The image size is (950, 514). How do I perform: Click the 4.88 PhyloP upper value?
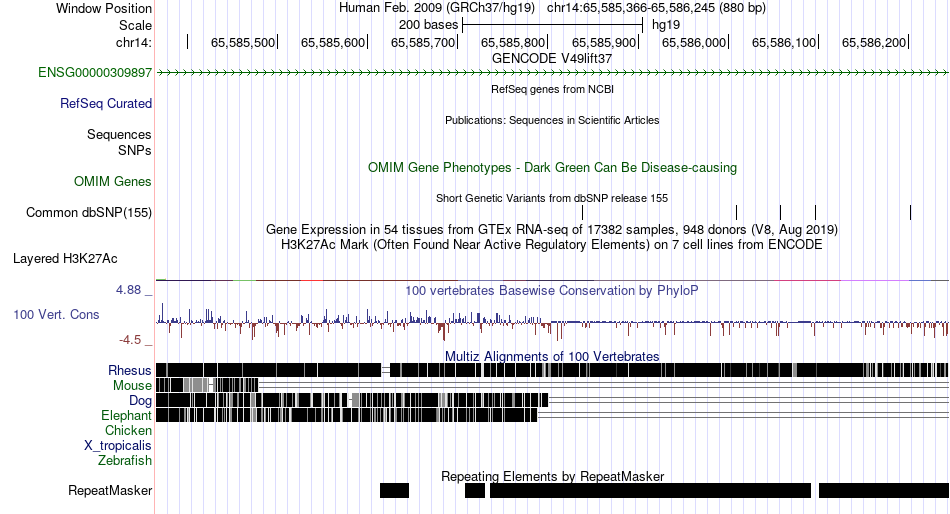tap(128, 290)
